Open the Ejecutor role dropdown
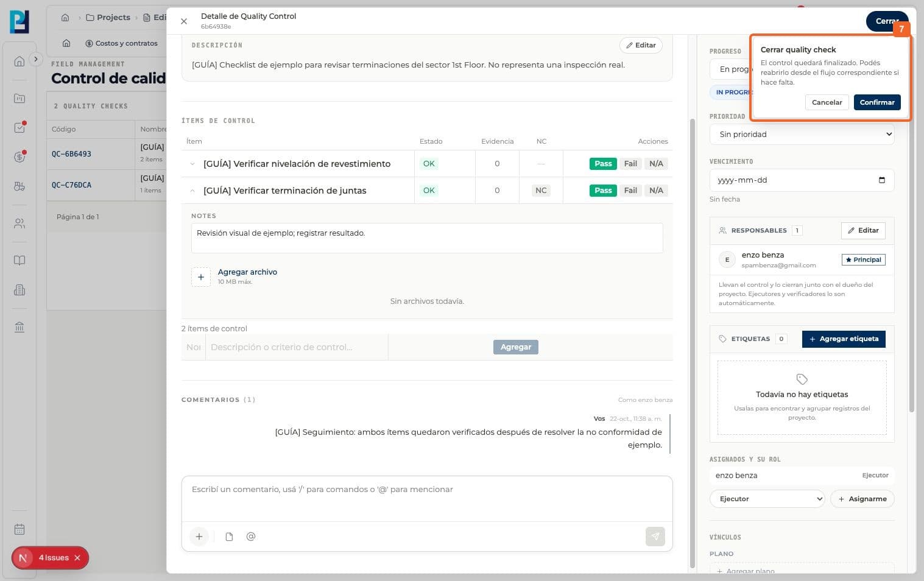 pyautogui.click(x=767, y=499)
